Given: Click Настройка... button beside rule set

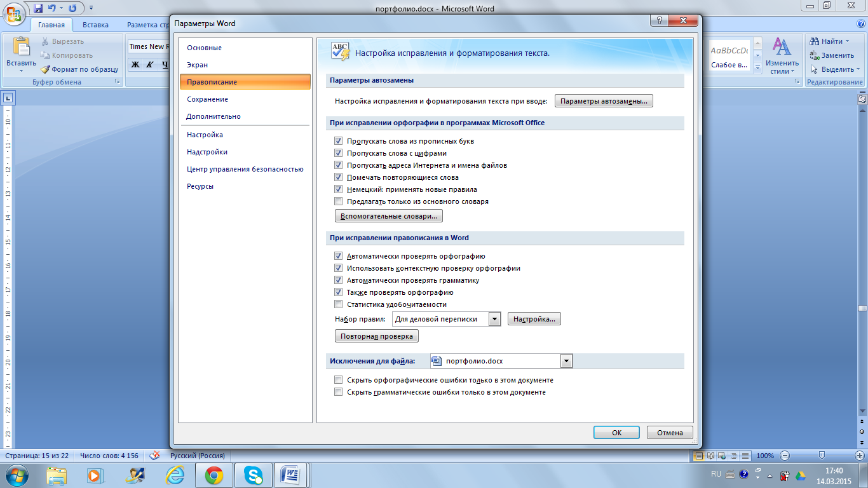Looking at the screenshot, I should pos(534,319).
